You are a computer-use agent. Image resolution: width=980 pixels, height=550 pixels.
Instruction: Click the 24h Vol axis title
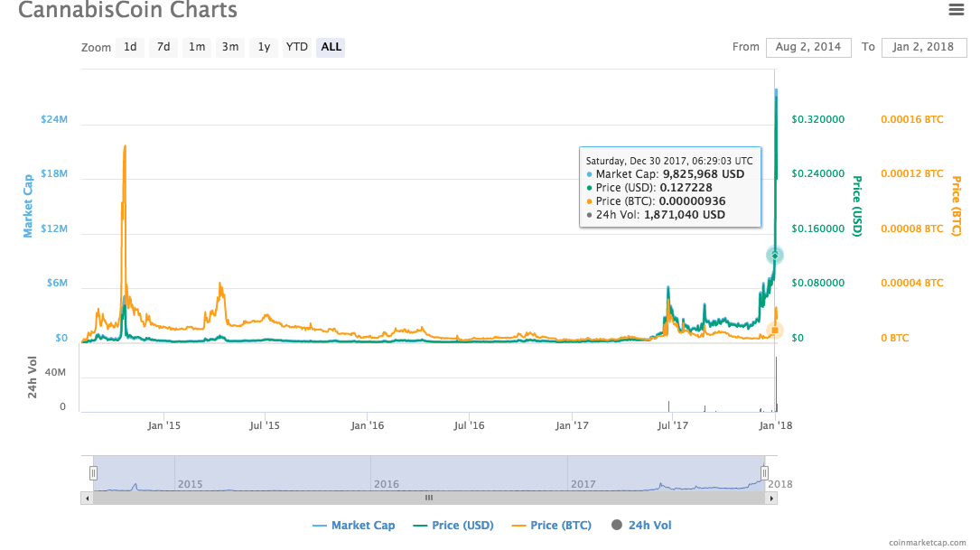point(32,378)
